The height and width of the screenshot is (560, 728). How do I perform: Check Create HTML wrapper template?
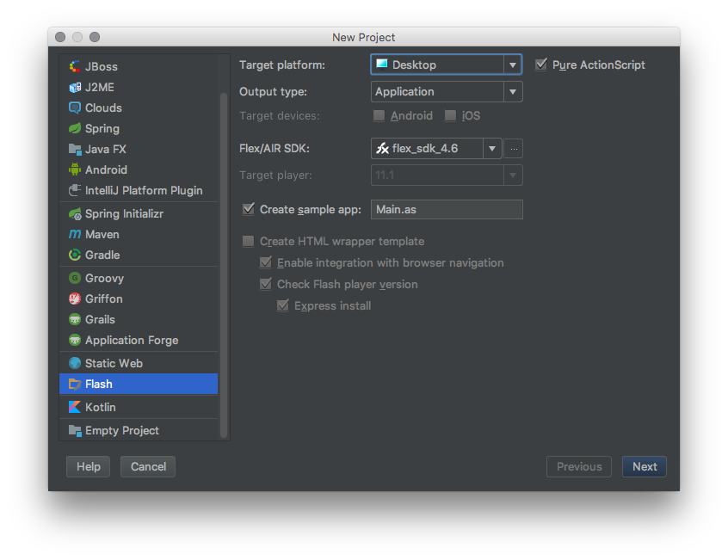249,241
